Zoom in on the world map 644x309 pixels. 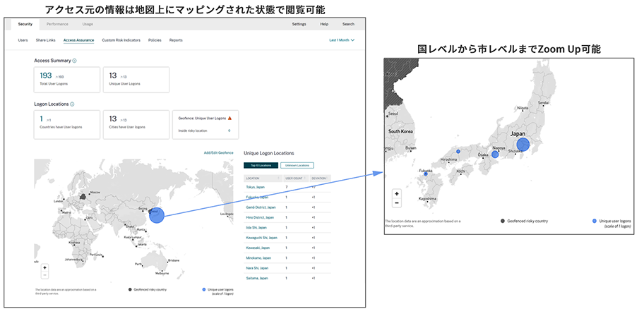pyautogui.click(x=44, y=268)
